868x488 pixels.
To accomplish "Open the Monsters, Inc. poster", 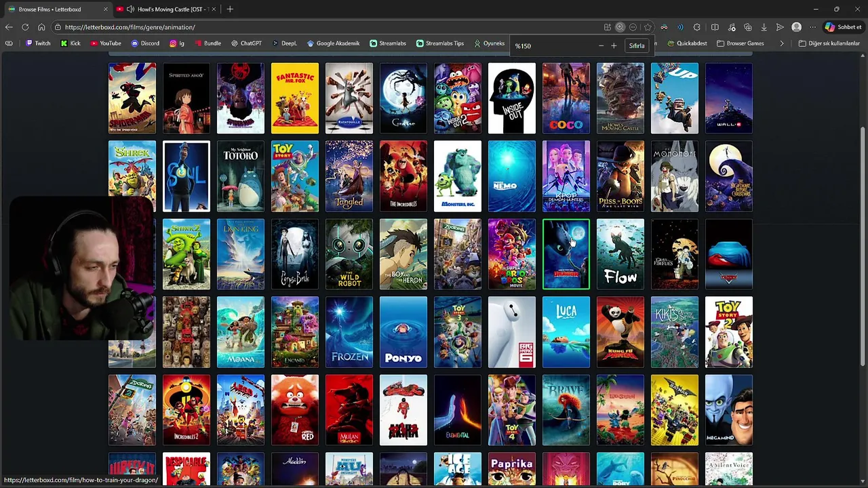I will coord(458,176).
